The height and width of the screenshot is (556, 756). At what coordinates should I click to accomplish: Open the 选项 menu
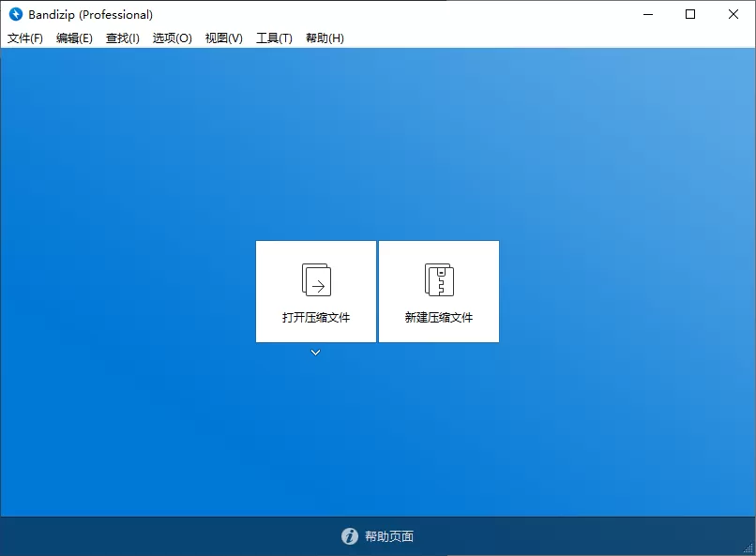172,38
